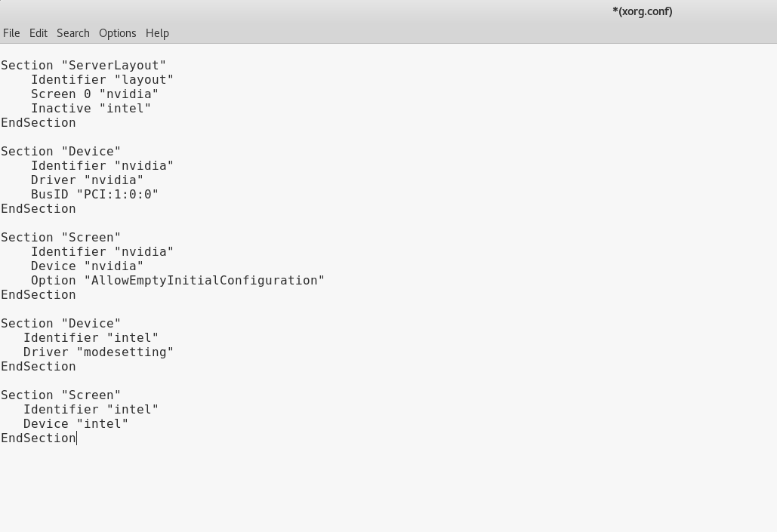Click empty text area below the last line
Viewport: 777px width, 532px height.
point(388,488)
